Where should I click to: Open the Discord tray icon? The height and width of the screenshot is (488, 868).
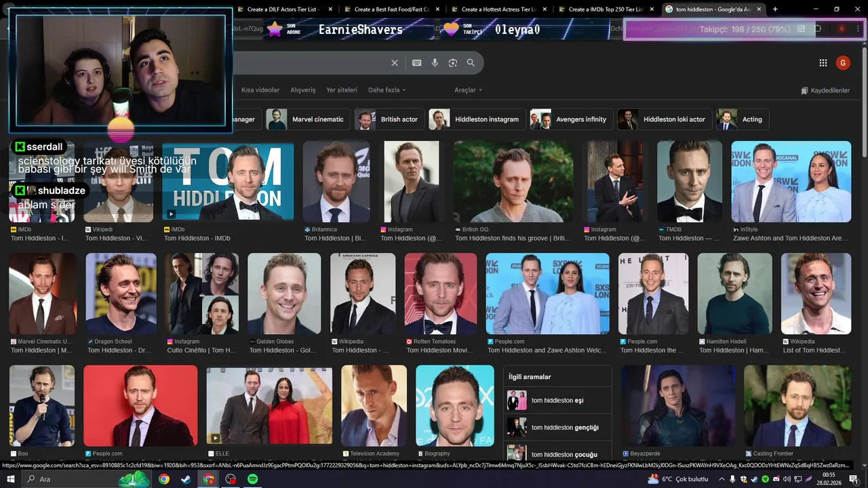click(x=776, y=479)
